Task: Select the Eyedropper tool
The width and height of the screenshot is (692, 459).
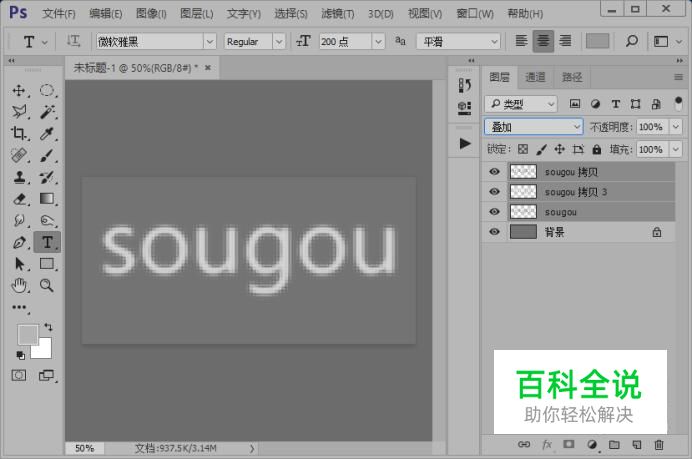Action: point(47,133)
